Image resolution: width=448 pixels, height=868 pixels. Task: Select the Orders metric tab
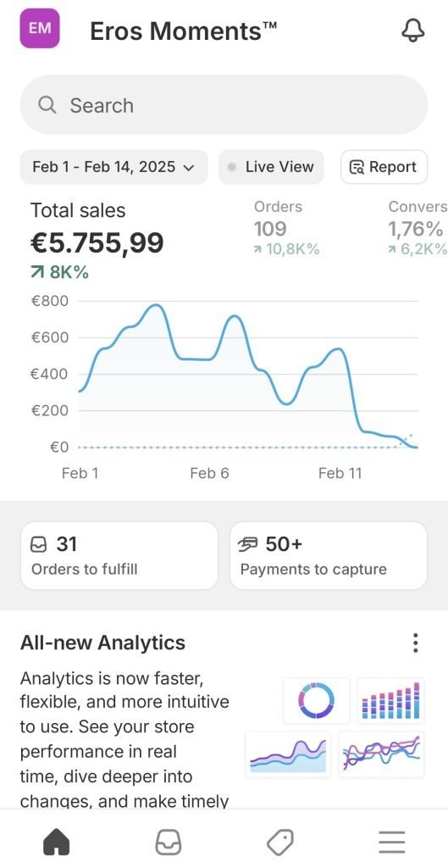(x=286, y=228)
